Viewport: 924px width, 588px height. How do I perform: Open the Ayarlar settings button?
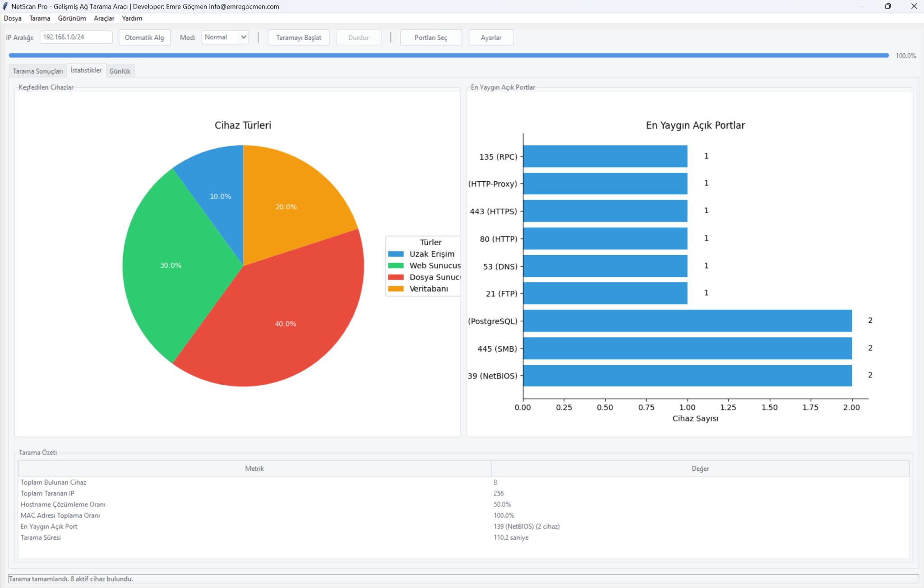point(491,37)
